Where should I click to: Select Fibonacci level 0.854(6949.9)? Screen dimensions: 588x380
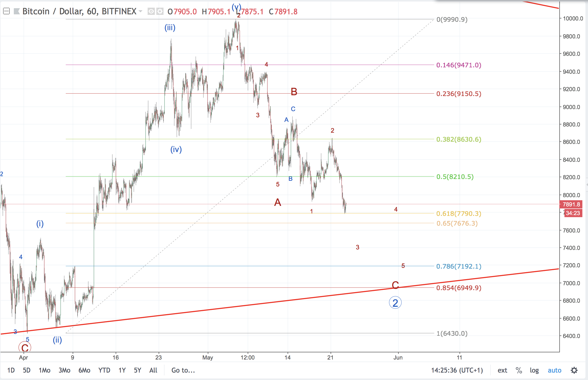tap(459, 288)
